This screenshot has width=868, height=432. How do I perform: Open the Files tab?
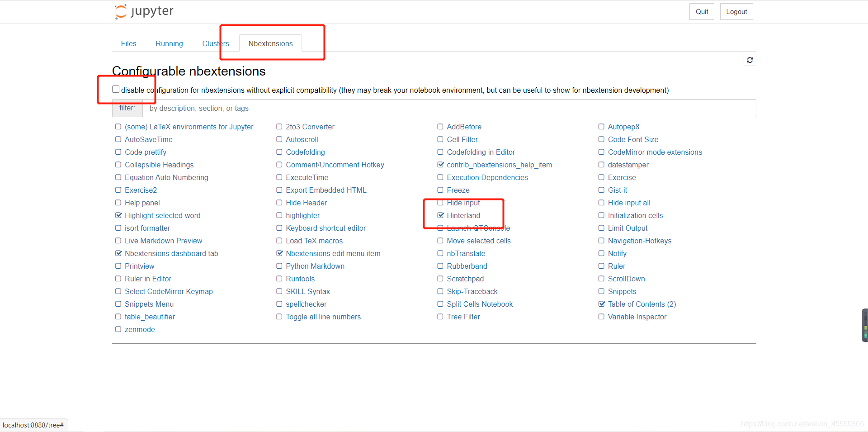click(128, 43)
